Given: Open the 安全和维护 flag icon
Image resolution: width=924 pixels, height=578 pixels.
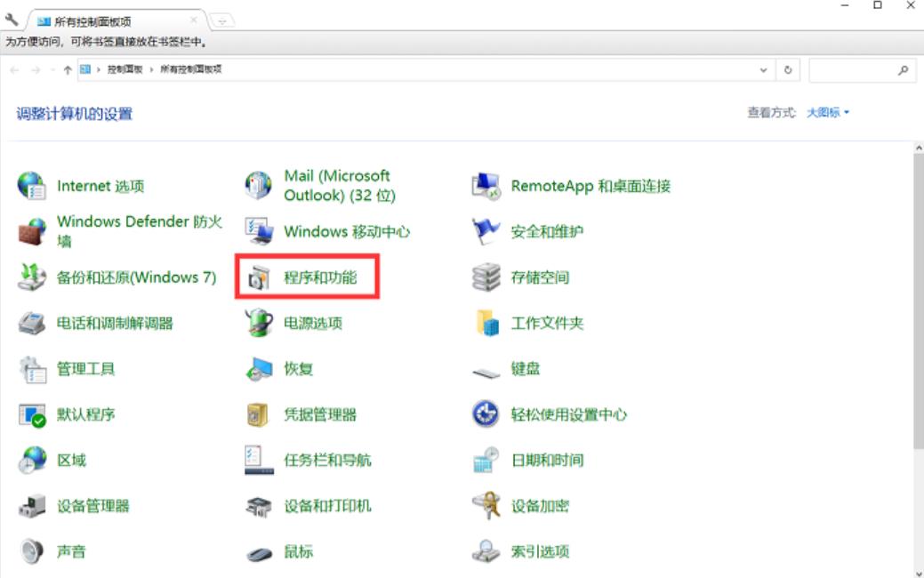Looking at the screenshot, I should point(486,231).
